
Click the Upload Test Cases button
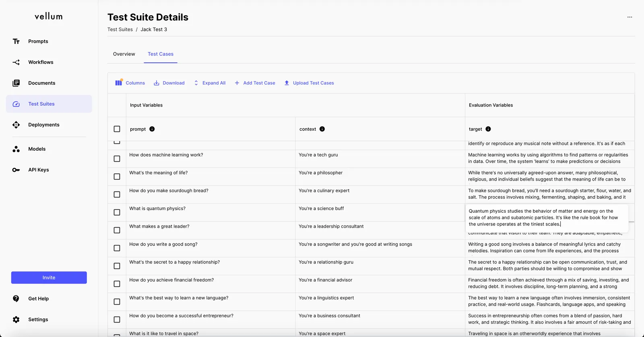click(309, 83)
